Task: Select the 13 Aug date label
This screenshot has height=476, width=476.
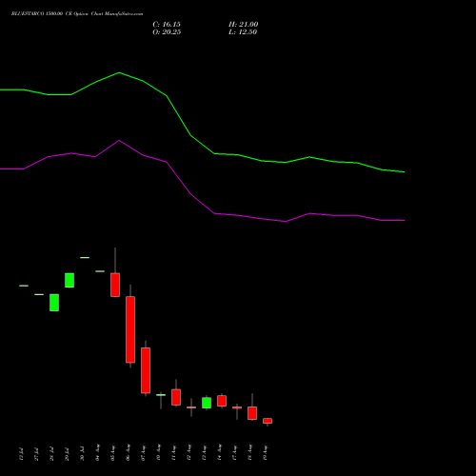Action: pyautogui.click(x=204, y=453)
